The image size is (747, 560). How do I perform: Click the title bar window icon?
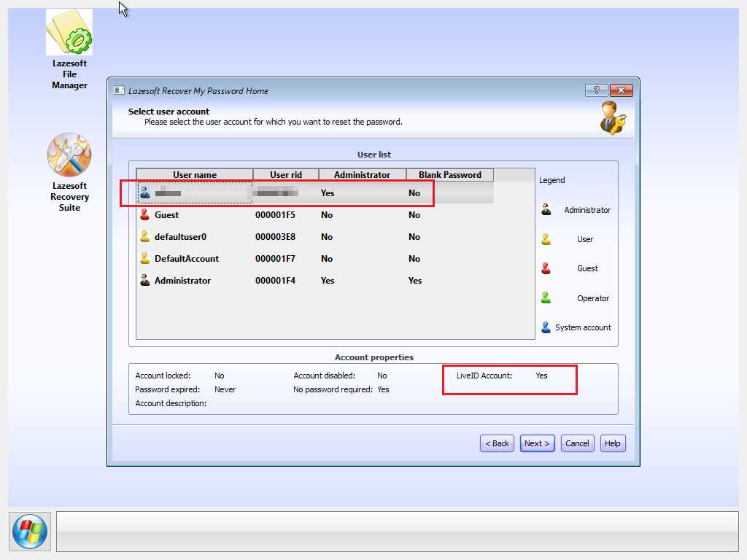click(119, 90)
